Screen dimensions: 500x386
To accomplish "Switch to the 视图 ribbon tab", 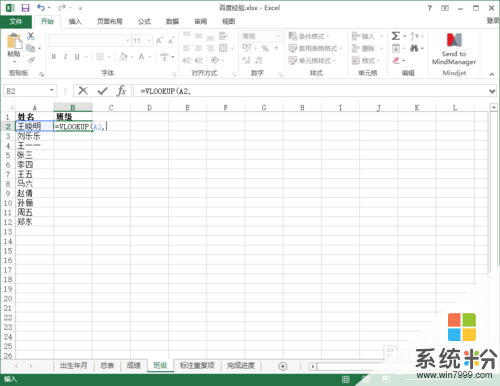I will [229, 22].
